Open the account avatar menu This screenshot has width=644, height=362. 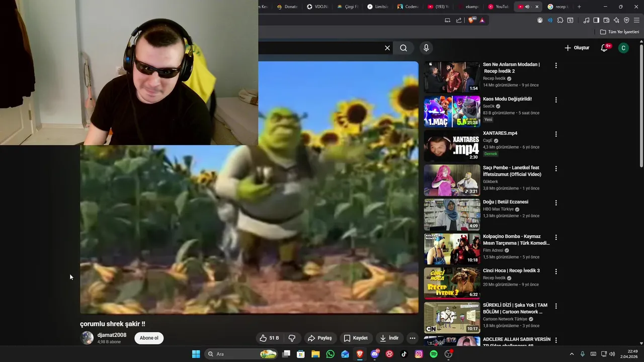(x=623, y=48)
